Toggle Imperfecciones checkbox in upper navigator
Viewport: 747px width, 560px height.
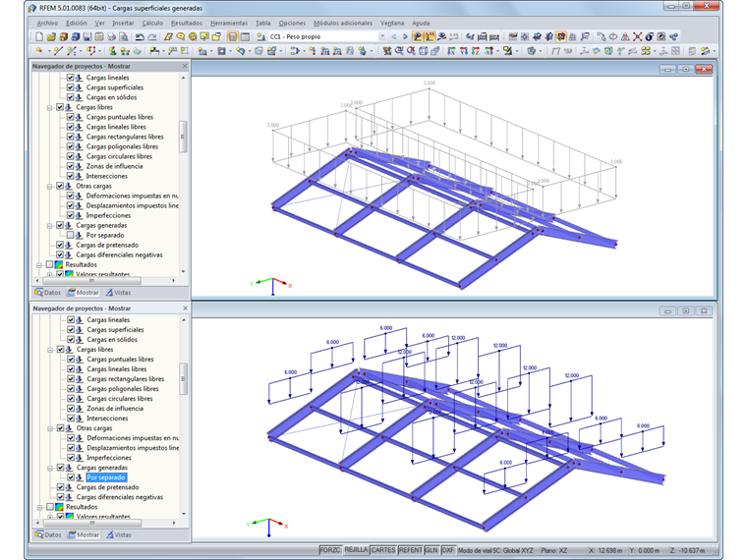70,215
